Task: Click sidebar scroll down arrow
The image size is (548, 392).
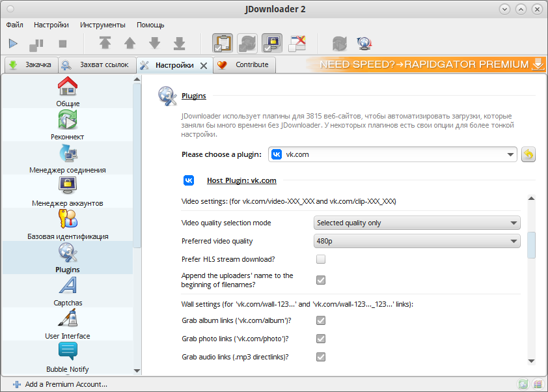Action: coord(137,371)
